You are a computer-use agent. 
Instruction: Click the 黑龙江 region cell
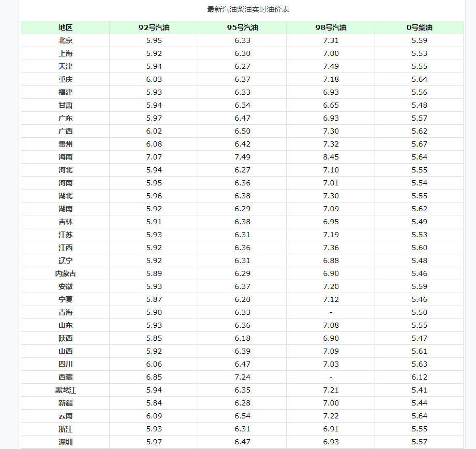click(65, 390)
